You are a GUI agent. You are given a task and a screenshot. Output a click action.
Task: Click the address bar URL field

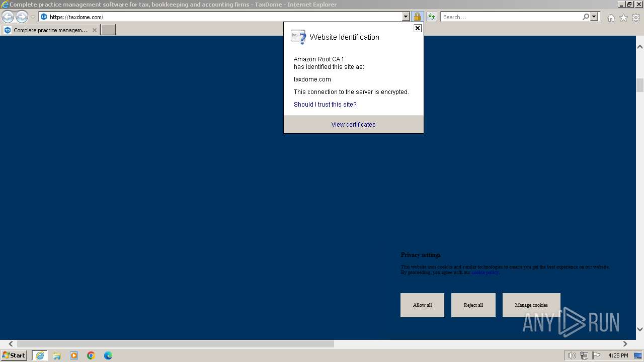tap(225, 17)
